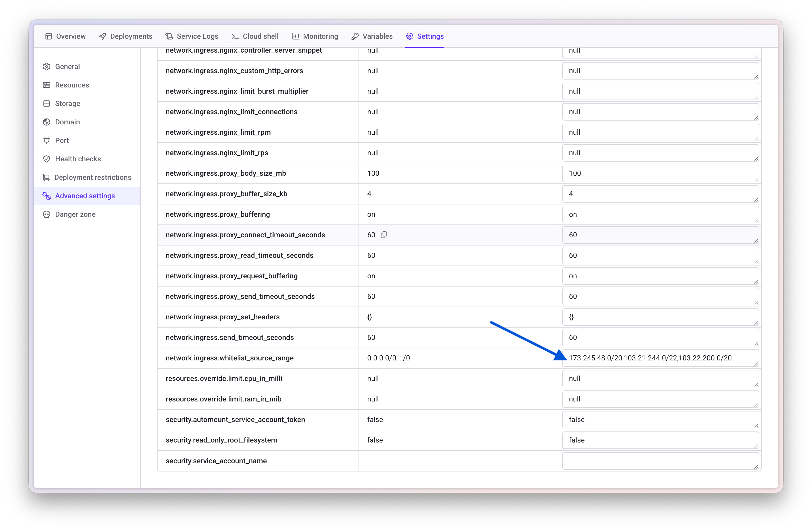Image resolution: width=812 pixels, height=531 pixels.
Task: Edit limit.cpu_in_milli override field
Action: coord(661,378)
